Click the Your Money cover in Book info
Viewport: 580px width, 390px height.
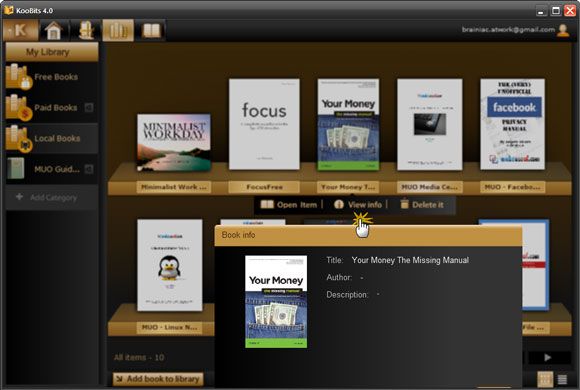(x=276, y=302)
